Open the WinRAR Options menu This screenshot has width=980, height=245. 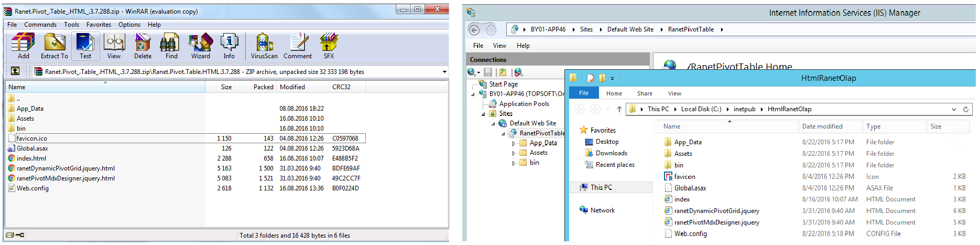(129, 25)
